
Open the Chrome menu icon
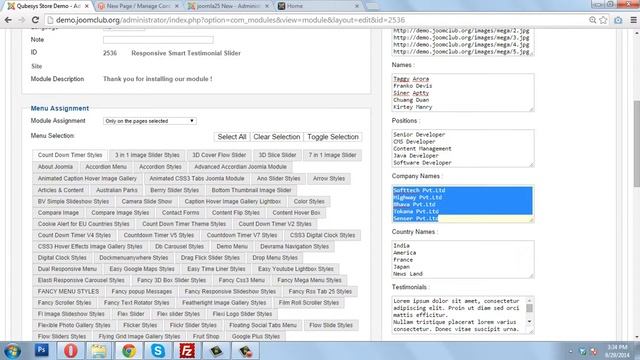(633, 20)
